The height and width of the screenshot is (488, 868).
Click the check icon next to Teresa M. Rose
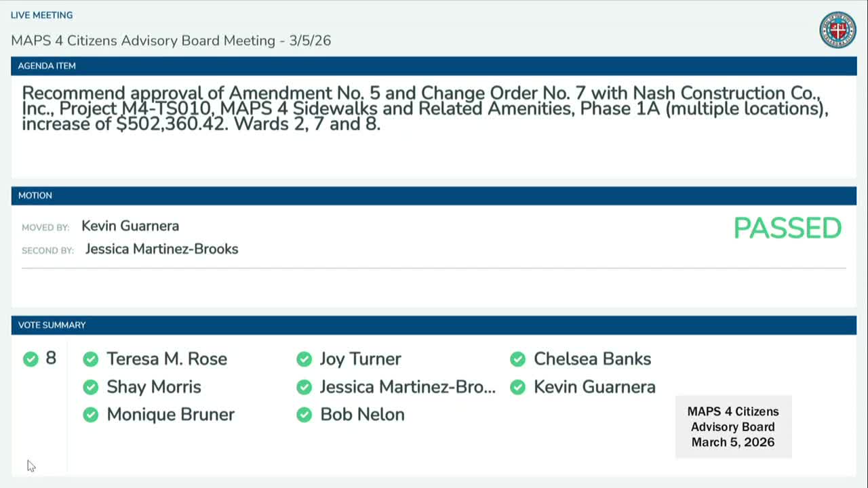[90, 359]
